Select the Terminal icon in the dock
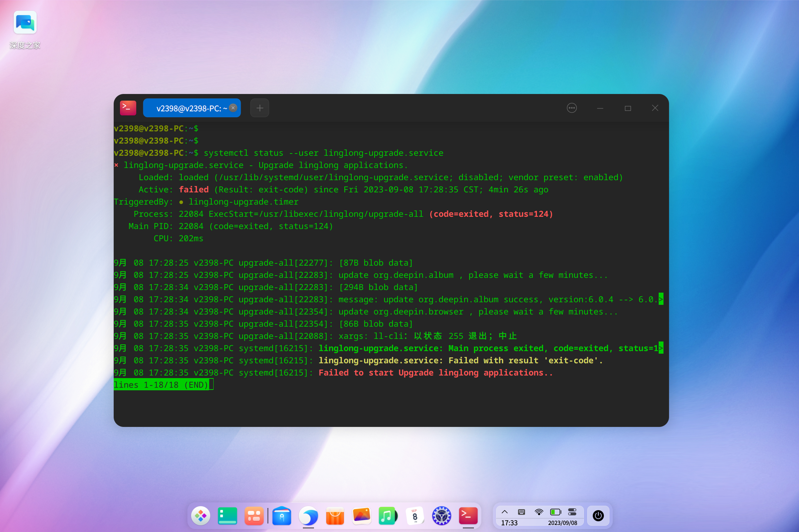The image size is (799, 532). 468,515
